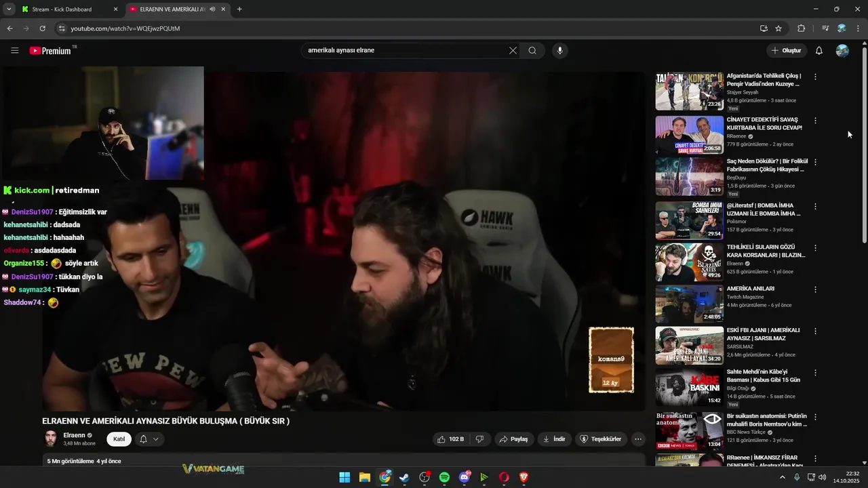This screenshot has width=868, height=488.
Task: Click the Oluştur create button
Action: [x=787, y=50]
